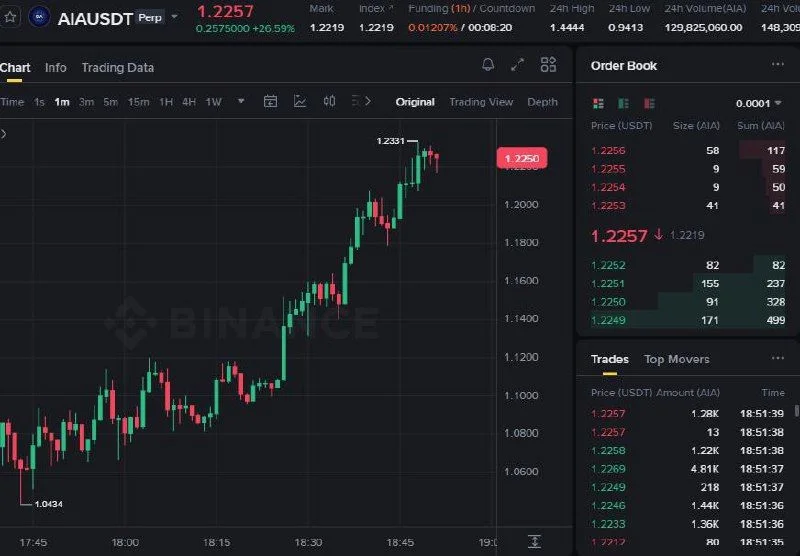Select the Trades tab

(610, 359)
